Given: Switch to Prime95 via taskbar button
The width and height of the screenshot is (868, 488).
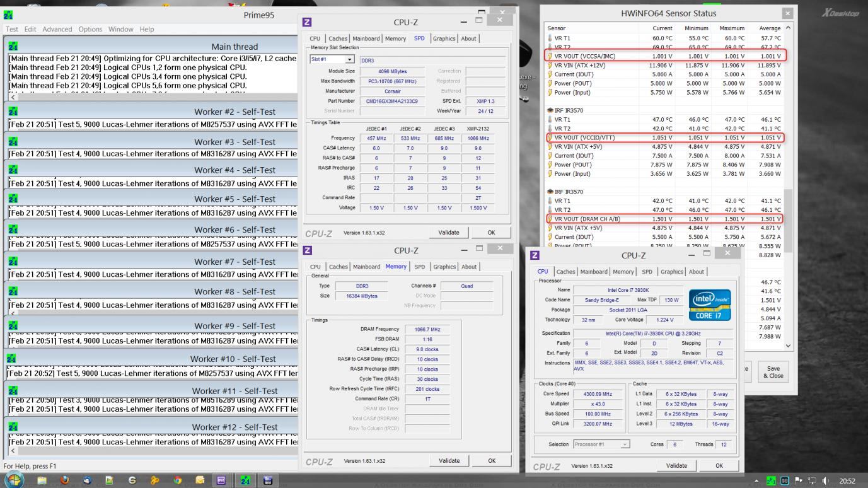Looking at the screenshot, I should click(245, 480).
